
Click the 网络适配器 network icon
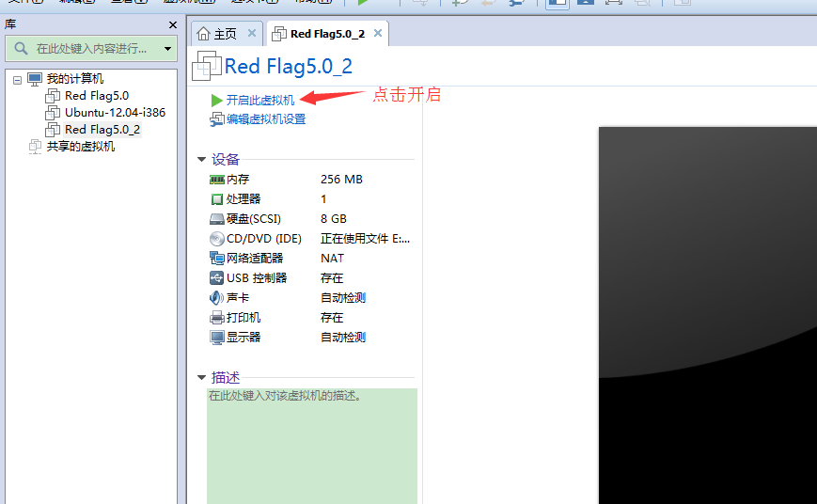click(217, 258)
